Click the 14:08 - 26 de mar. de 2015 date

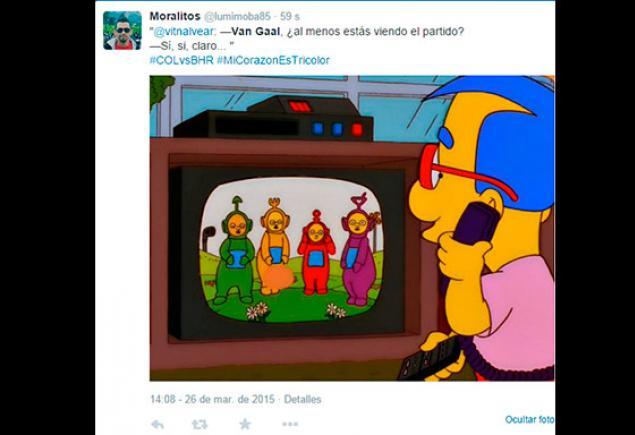[213, 399]
